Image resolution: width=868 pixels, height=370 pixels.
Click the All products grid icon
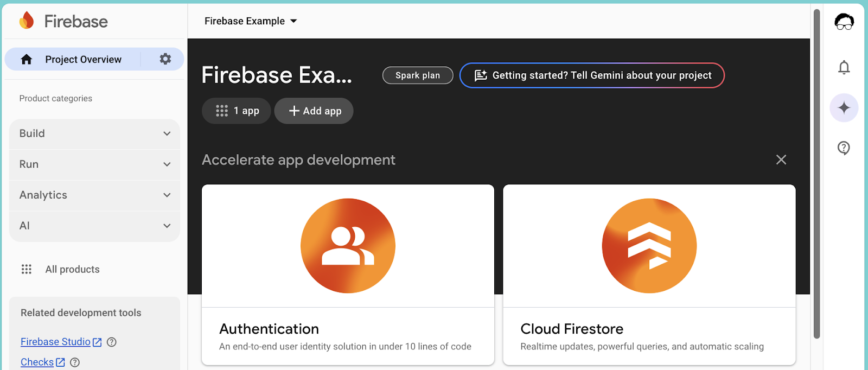click(27, 269)
